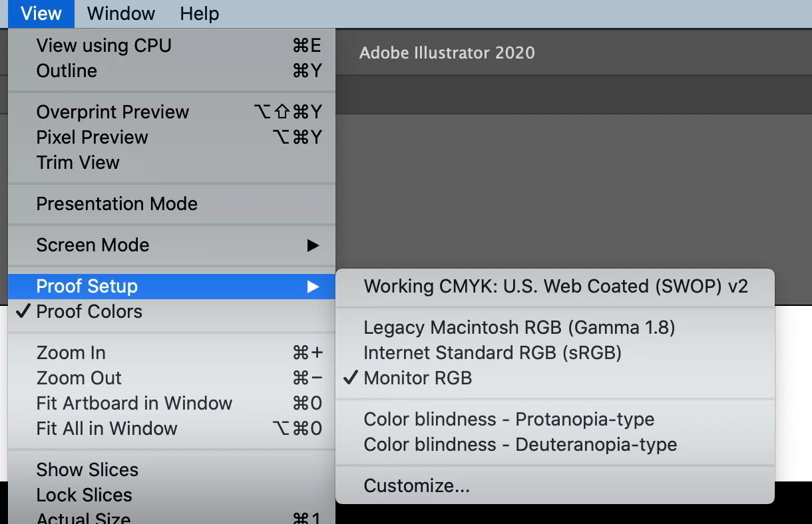
Task: Pick Legacy Macintosh RGB (Gamma 1.8)
Action: [555, 328]
